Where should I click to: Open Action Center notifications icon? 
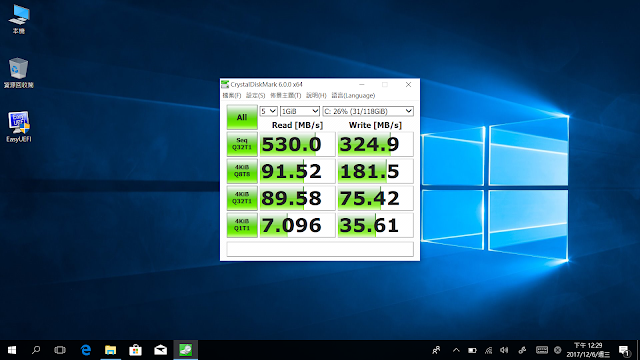point(624,350)
